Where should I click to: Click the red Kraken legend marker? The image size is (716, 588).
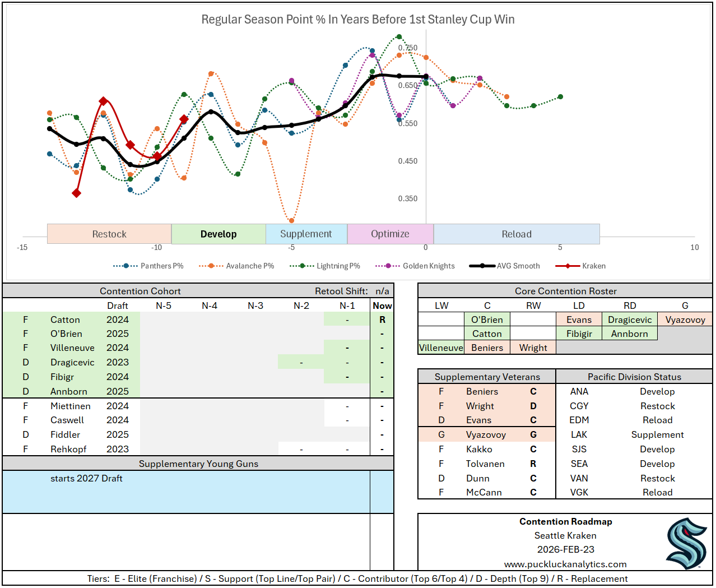pos(568,266)
